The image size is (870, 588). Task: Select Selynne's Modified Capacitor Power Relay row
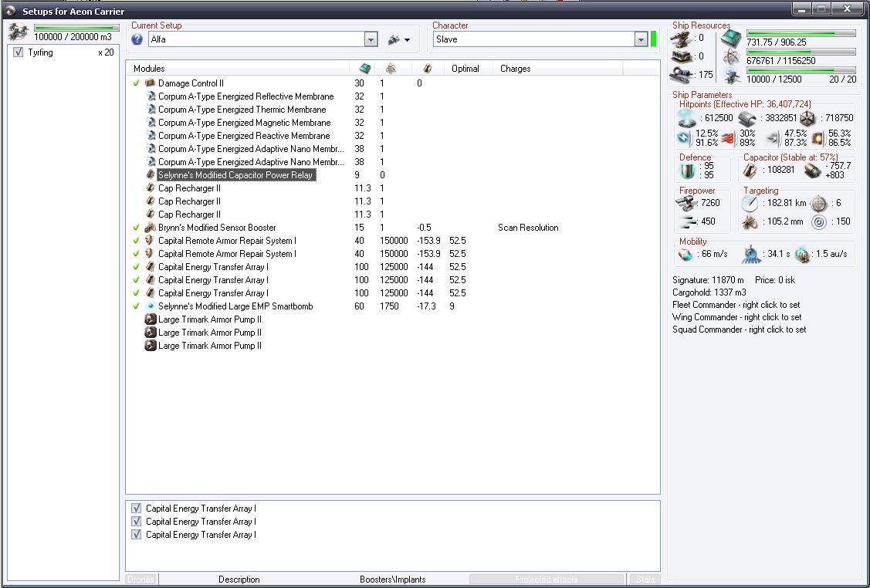pyautogui.click(x=236, y=174)
